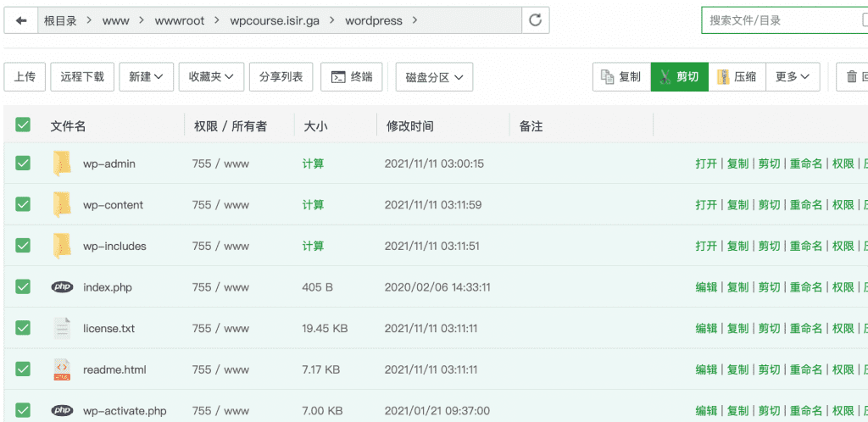Expand the 磁盘分区 disk partition dropdown
Image resolution: width=868 pixels, height=422 pixels.
click(434, 77)
